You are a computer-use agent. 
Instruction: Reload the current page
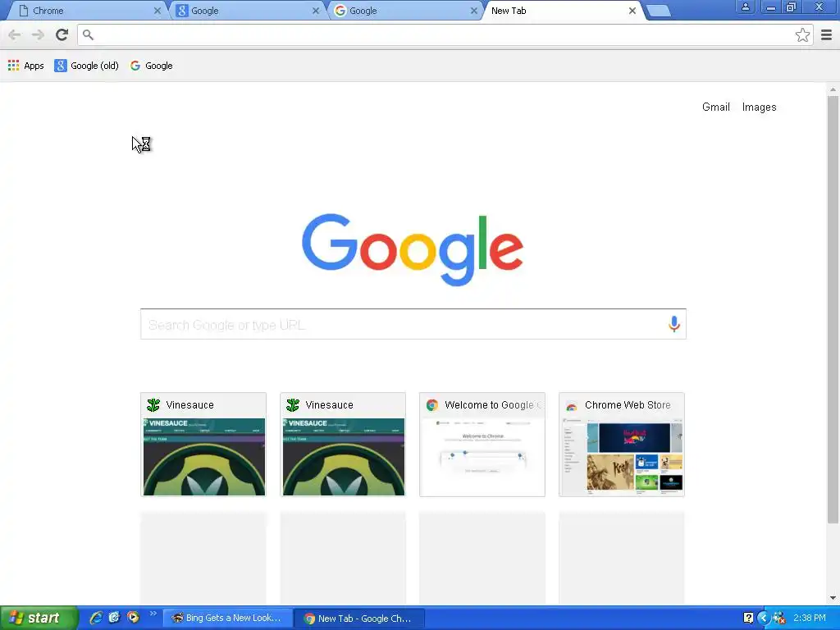tap(62, 34)
